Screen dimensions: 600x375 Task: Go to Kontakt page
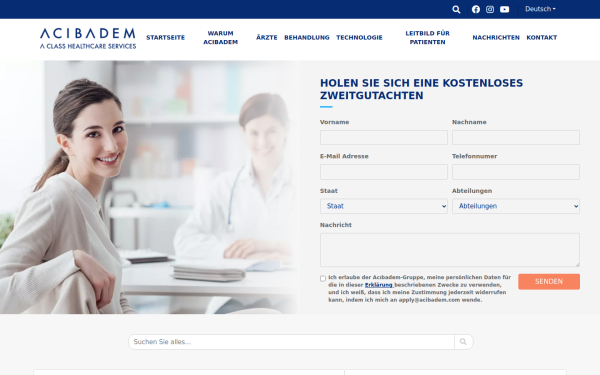(541, 38)
